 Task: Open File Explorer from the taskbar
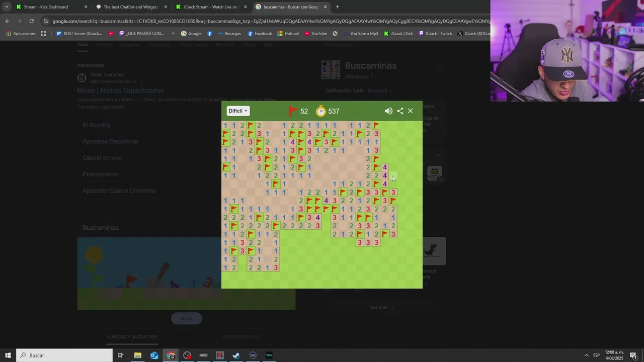tap(137, 355)
